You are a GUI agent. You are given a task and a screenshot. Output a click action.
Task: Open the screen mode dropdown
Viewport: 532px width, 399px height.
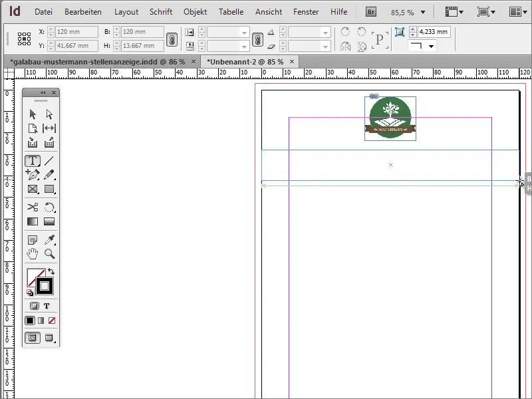pos(486,11)
